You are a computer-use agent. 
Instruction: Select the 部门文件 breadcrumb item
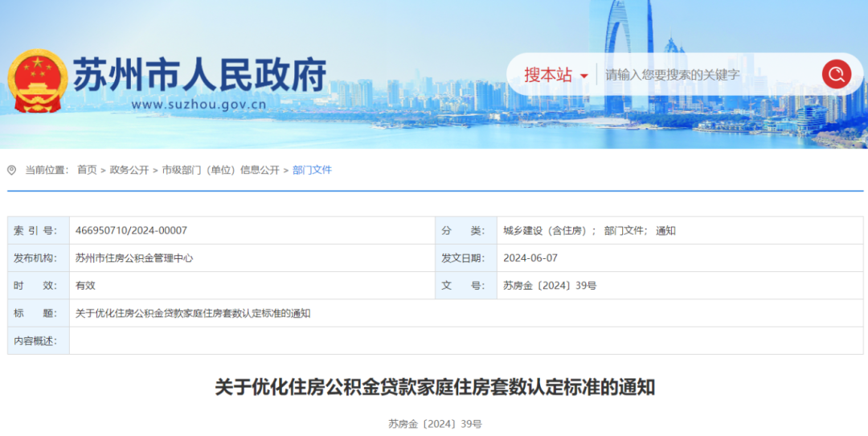pos(312,171)
